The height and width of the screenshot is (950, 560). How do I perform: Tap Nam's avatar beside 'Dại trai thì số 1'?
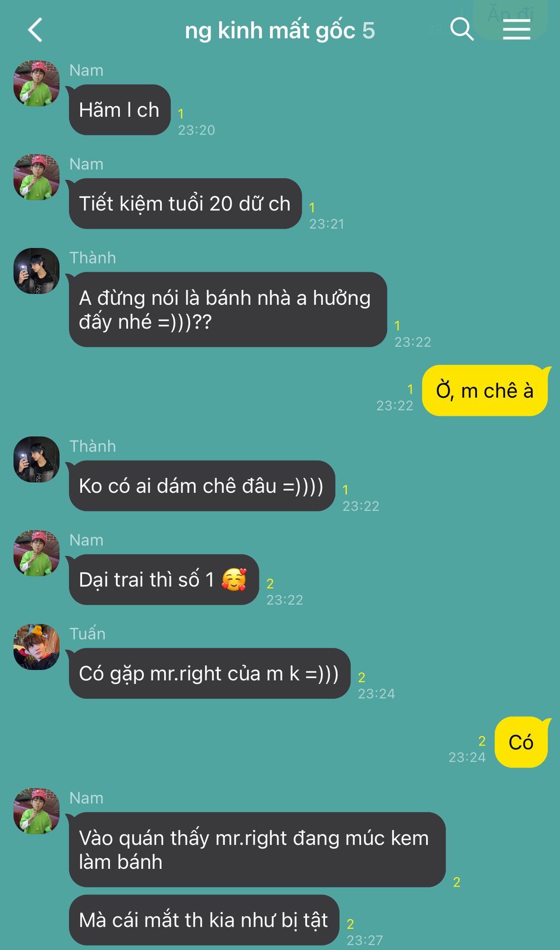click(37, 553)
